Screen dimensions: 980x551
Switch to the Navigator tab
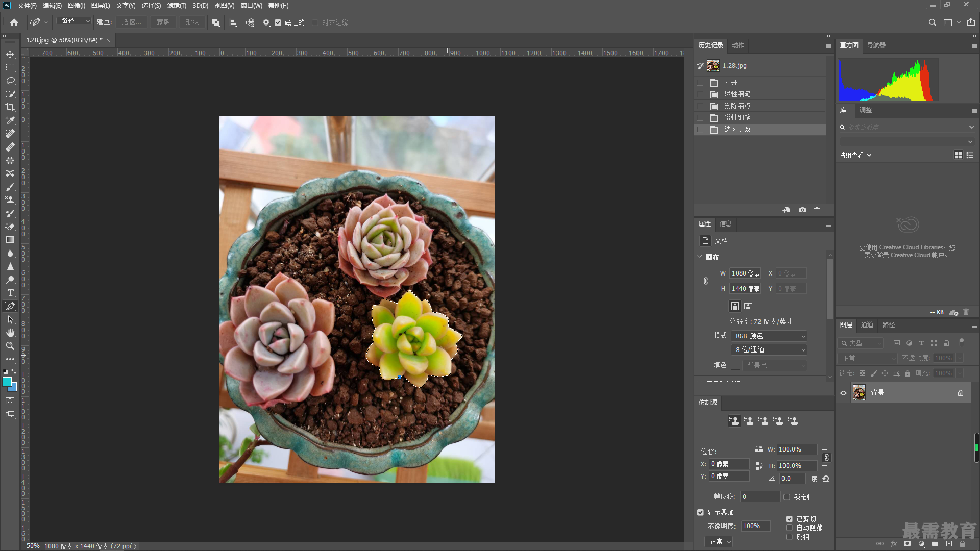tap(876, 45)
